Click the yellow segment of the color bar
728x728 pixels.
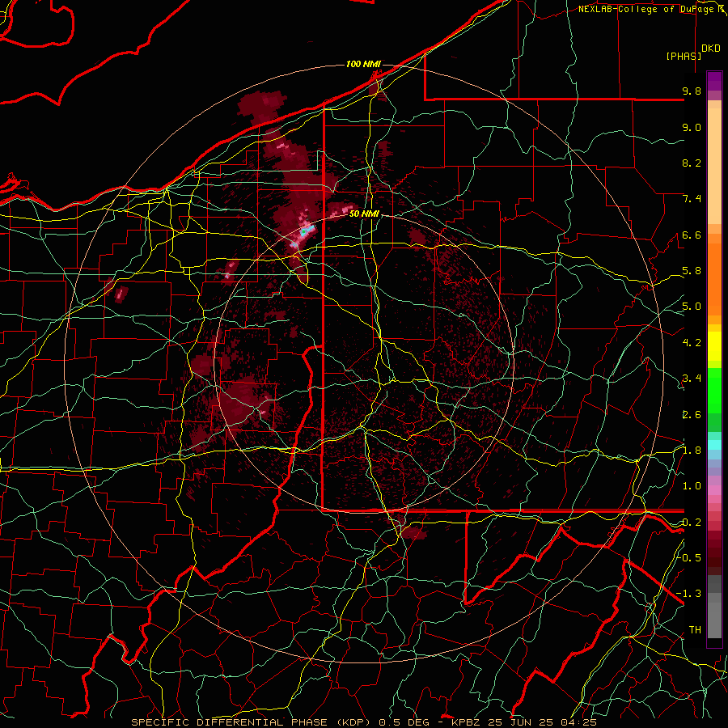(714, 346)
